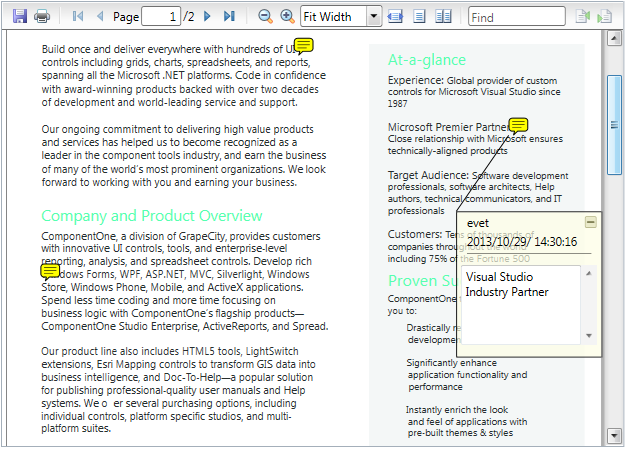Image resolution: width=626 pixels, height=449 pixels.
Task: Click the 'Page' label in toolbar
Action: coord(126,17)
